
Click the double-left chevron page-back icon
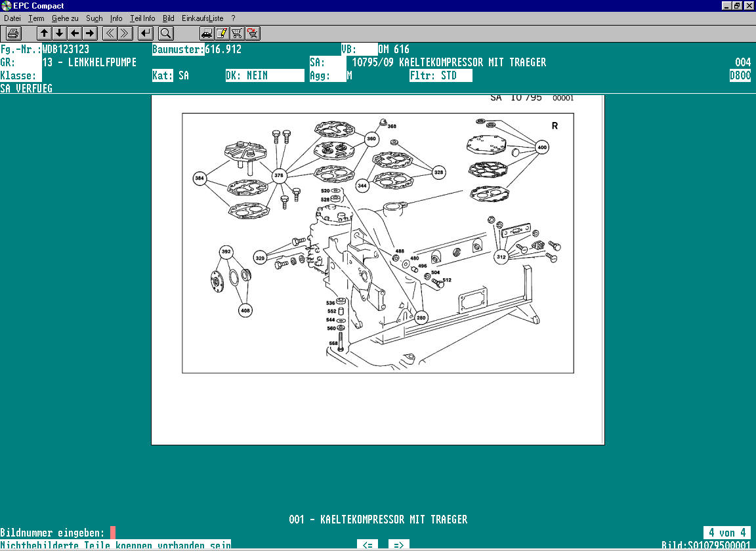(x=110, y=33)
